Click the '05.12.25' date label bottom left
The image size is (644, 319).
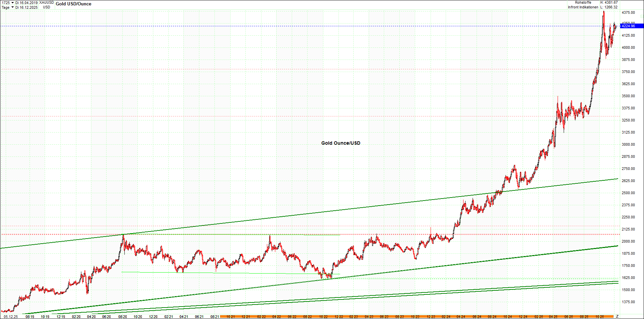(10, 317)
